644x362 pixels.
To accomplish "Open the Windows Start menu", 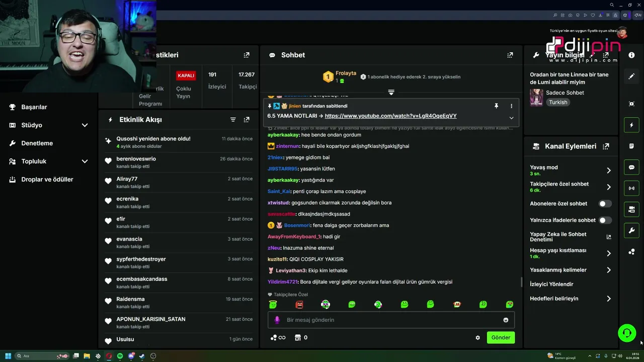I will 8,356.
